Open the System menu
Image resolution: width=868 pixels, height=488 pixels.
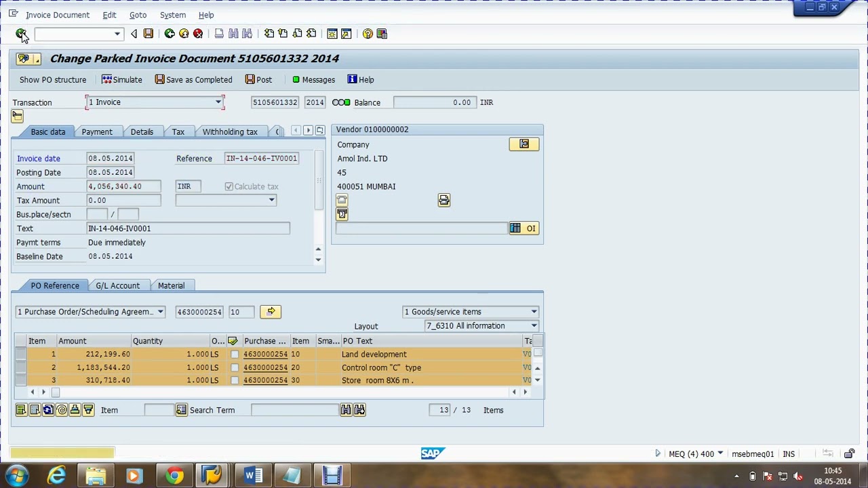[173, 15]
